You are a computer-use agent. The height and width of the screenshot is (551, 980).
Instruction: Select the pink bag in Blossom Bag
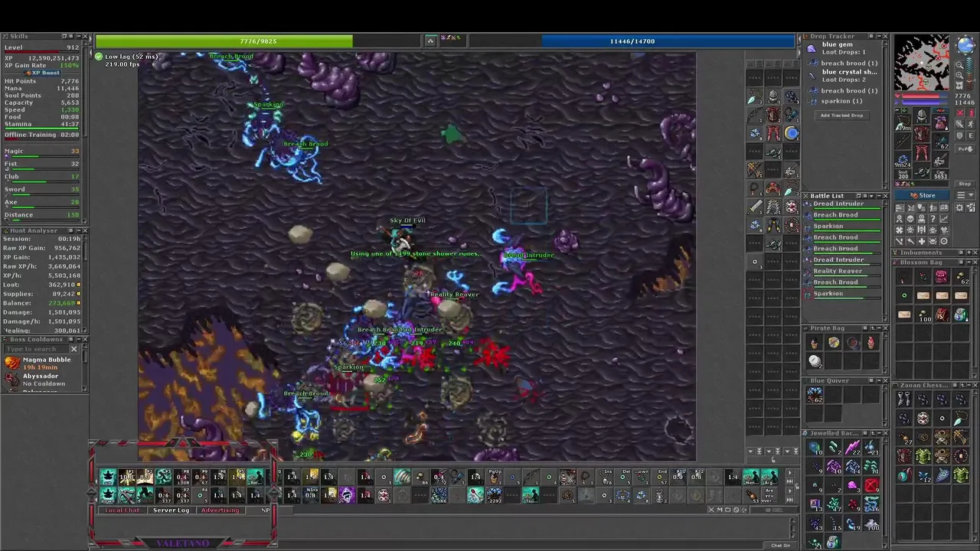coord(942,275)
